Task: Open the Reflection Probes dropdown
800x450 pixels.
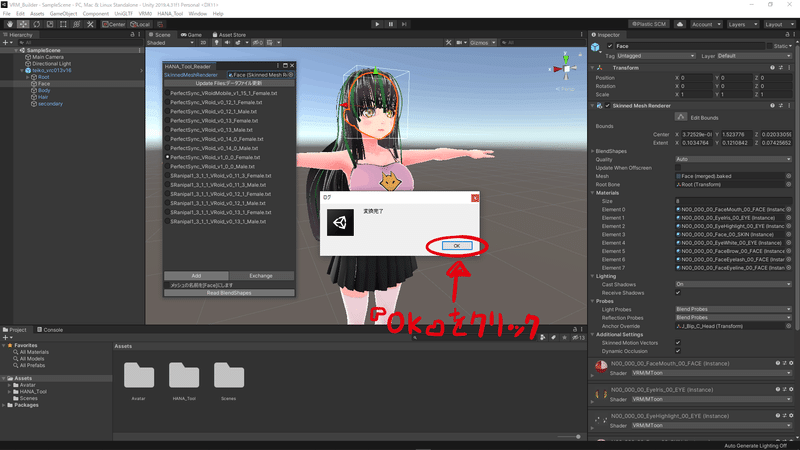Action: pos(734,317)
